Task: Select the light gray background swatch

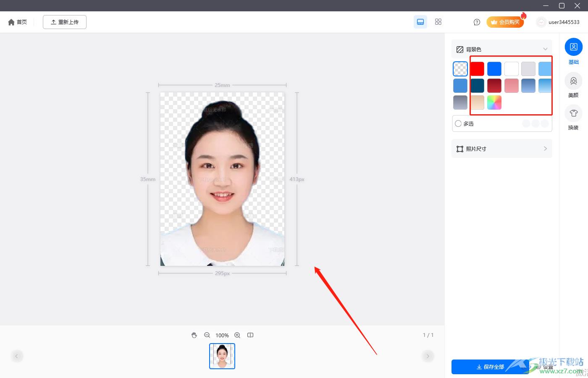Action: (528, 69)
